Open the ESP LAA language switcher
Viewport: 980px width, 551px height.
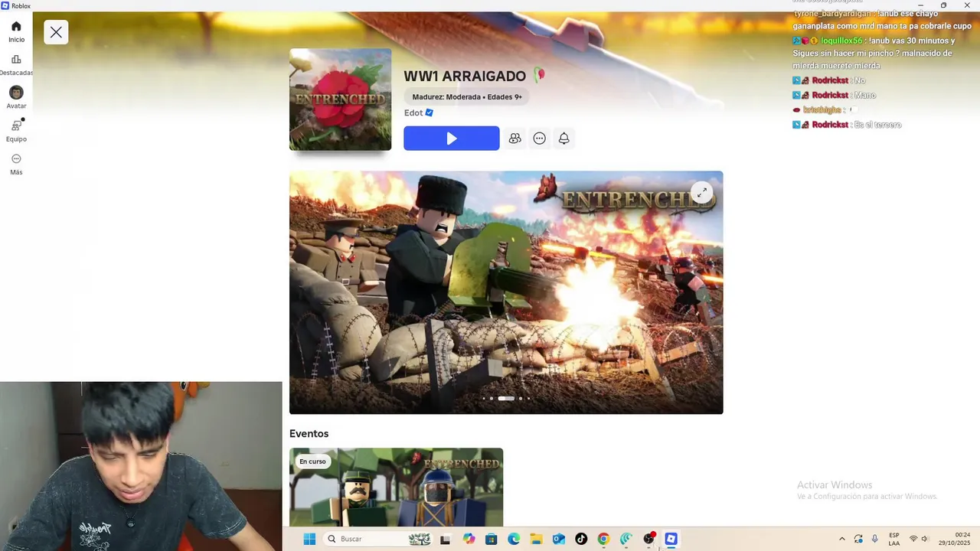(894, 539)
